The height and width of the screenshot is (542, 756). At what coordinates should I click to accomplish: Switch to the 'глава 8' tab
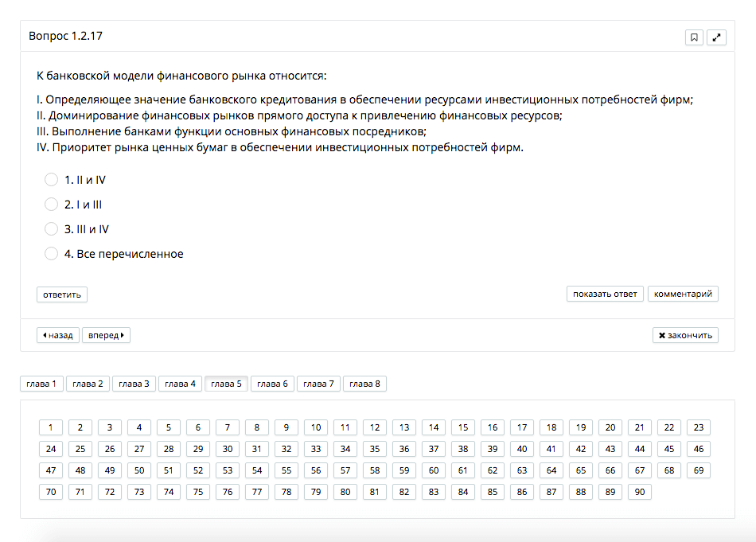click(x=364, y=384)
